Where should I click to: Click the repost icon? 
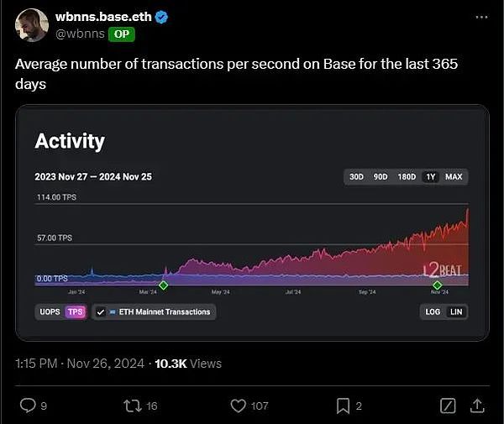pos(133,406)
